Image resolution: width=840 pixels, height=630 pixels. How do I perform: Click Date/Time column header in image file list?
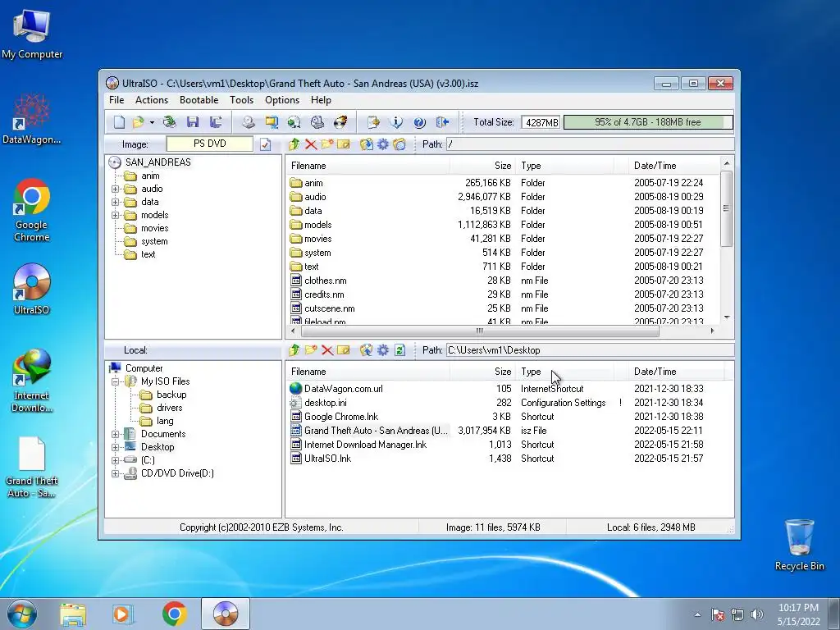(674, 166)
